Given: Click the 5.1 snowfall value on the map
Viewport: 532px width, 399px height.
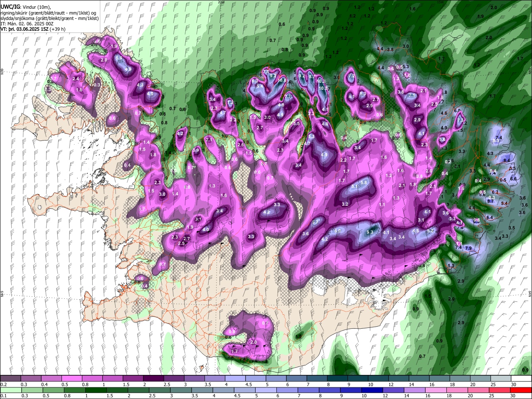Looking at the screenshot, I should (355, 187).
